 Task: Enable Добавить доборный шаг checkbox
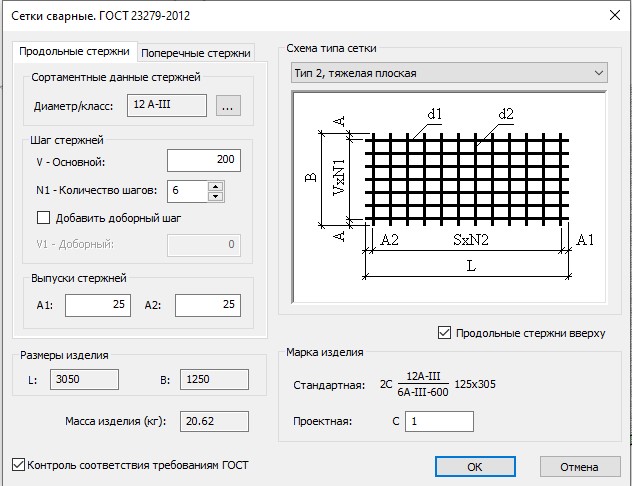click(x=43, y=217)
